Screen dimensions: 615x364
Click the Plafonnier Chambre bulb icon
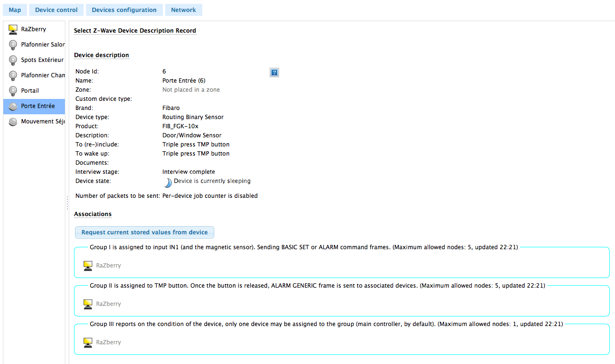(13, 75)
